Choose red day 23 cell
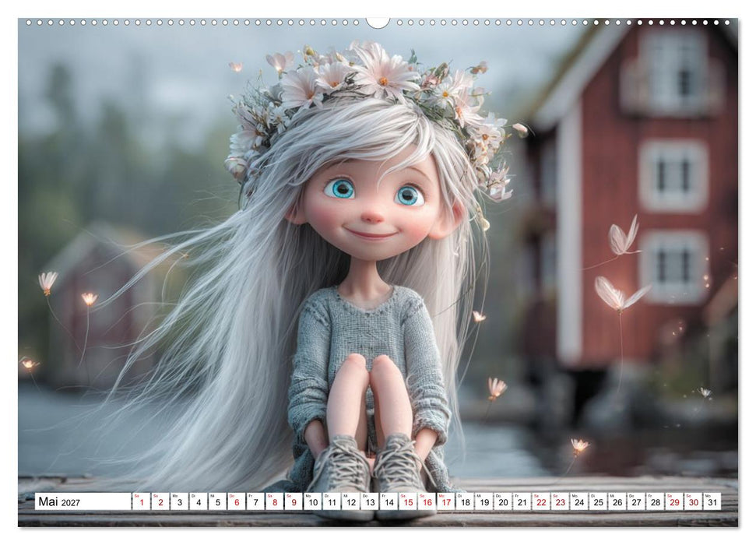 [x=561, y=501]
